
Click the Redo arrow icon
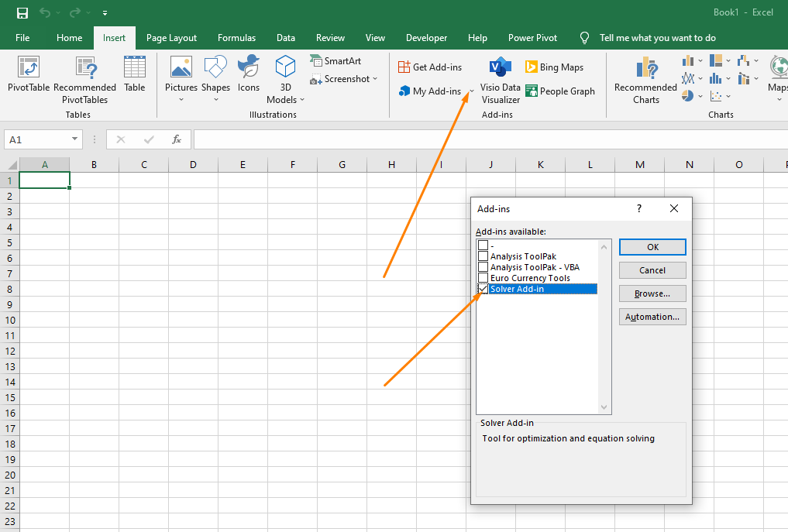(x=75, y=12)
